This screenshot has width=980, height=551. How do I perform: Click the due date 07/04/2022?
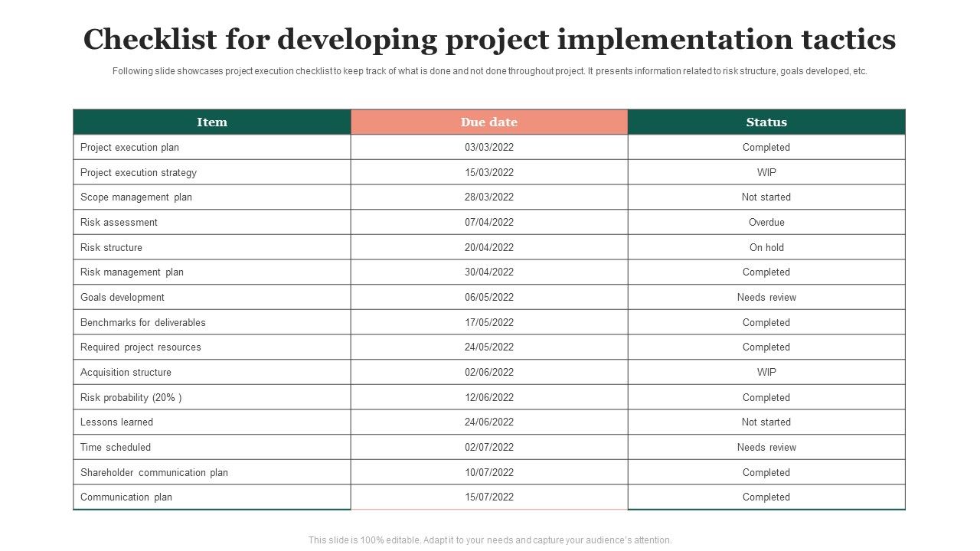point(489,223)
